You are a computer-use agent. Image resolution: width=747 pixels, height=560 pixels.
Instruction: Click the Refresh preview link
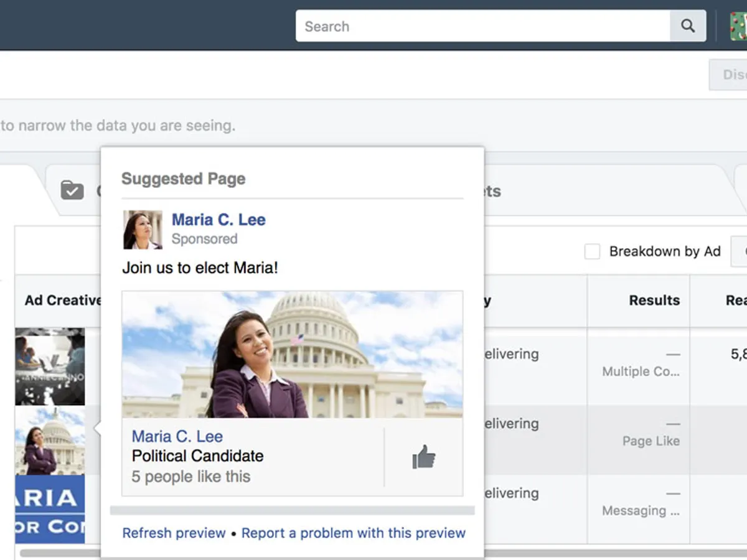click(x=174, y=533)
